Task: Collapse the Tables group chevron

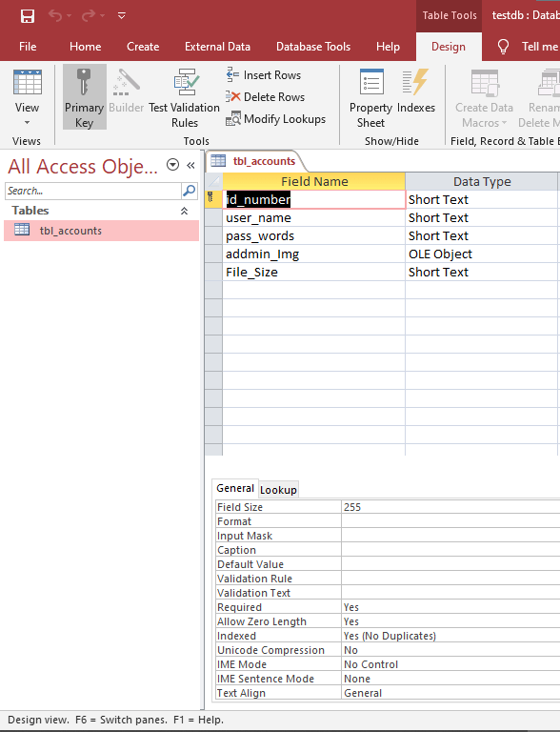Action: pyautogui.click(x=185, y=211)
